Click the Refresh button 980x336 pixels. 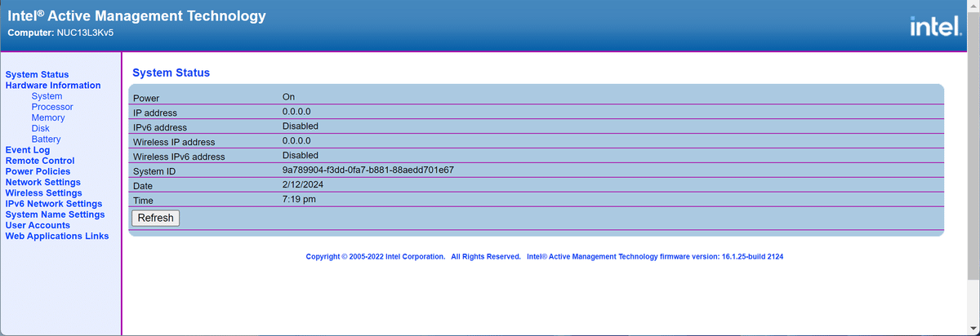(155, 218)
